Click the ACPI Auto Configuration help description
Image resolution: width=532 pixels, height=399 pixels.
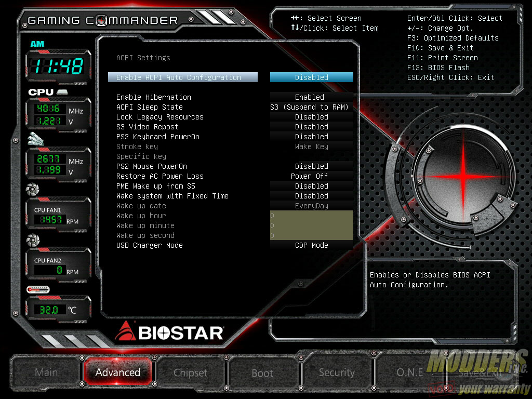(430, 280)
